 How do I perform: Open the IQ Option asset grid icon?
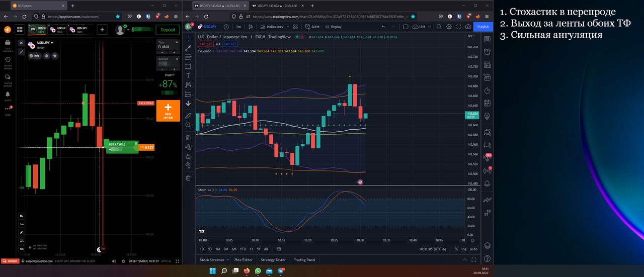(20, 30)
